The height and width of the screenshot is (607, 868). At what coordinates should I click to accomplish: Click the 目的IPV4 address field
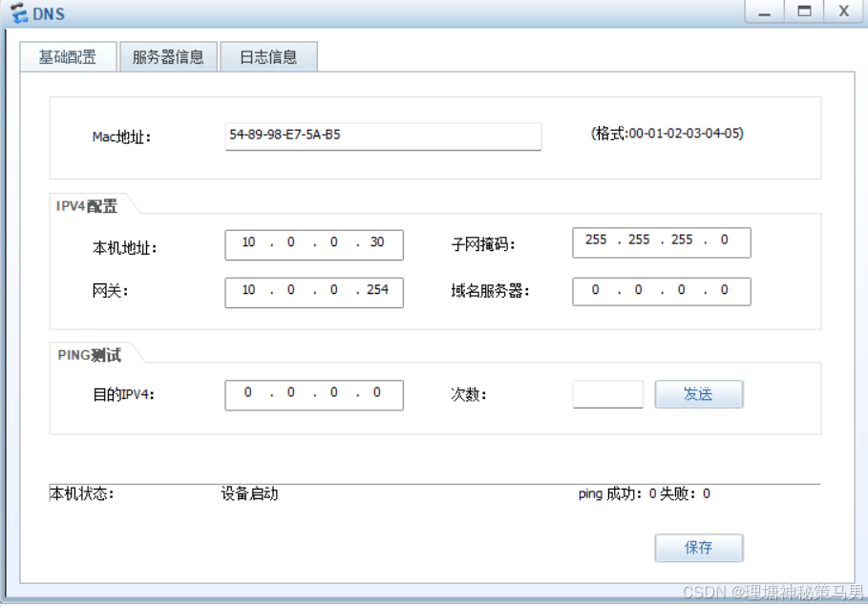click(314, 395)
